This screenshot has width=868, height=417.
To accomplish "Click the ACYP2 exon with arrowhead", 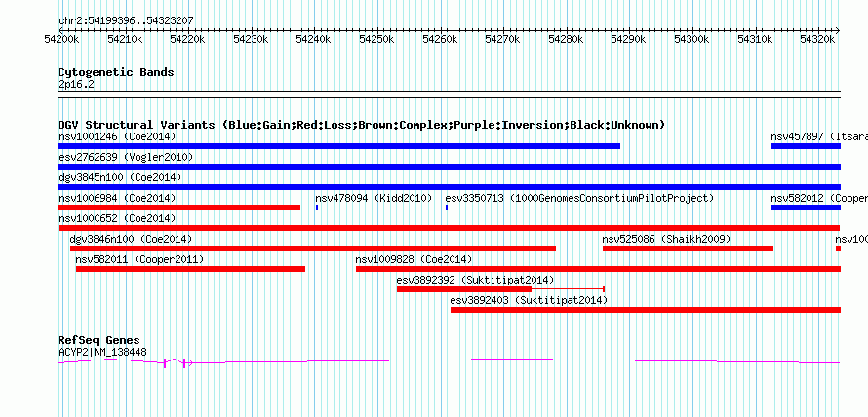I will pyautogui.click(x=186, y=362).
